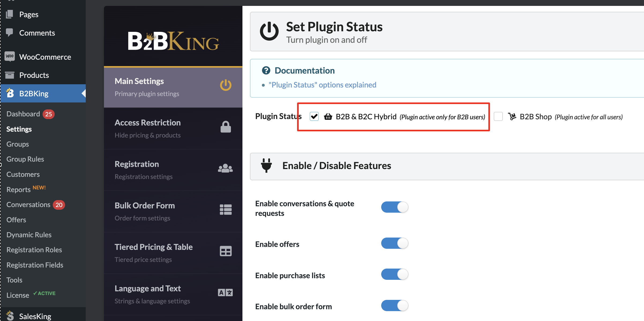644x321 pixels.
Task: Click the Bulk Order Form list icon
Action: 226,210
